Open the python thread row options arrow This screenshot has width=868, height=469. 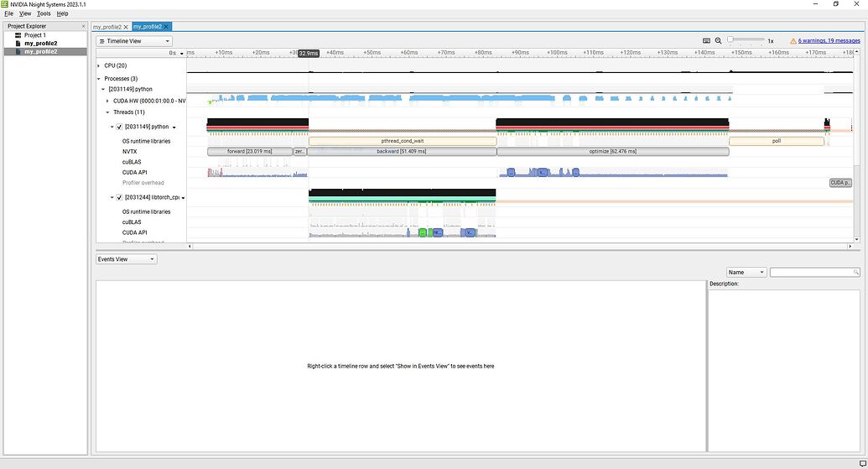tap(174, 128)
